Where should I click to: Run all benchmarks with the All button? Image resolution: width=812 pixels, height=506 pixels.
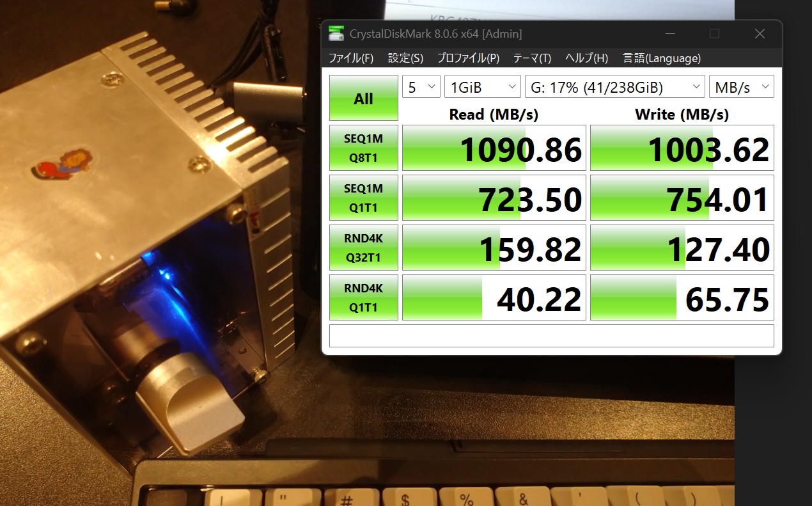coord(363,98)
